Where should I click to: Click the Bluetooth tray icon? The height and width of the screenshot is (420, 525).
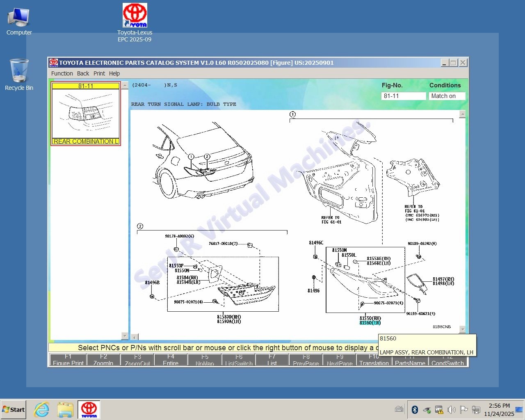point(415,409)
